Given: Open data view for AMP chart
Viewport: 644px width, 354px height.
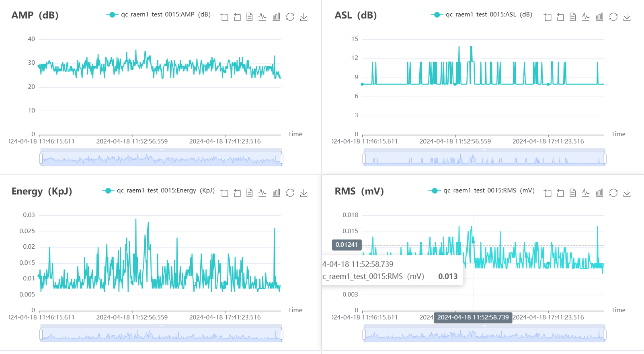Looking at the screenshot, I should [250, 17].
